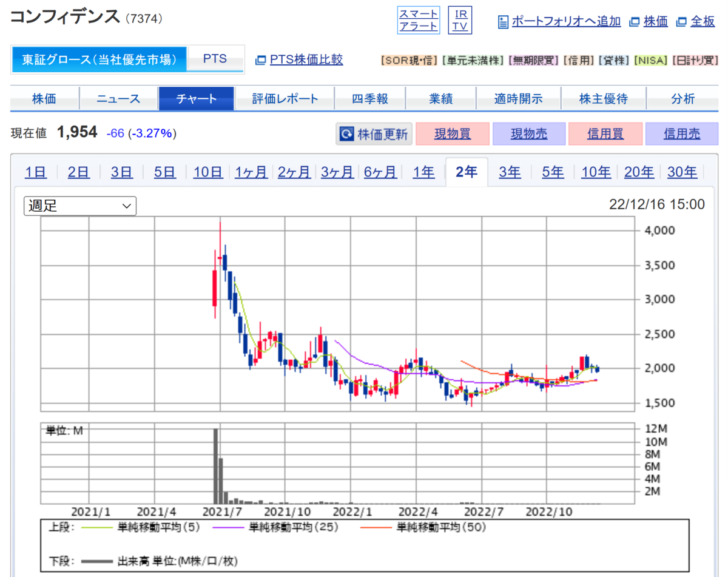Image resolution: width=728 pixels, height=577 pixels.
Task: Click the refresh icon on 株価更新
Action: coord(346,134)
